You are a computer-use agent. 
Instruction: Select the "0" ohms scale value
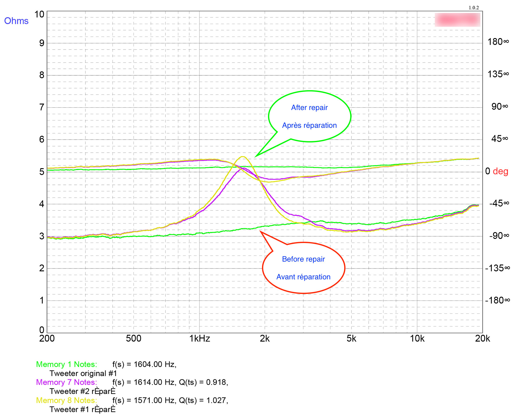42,330
